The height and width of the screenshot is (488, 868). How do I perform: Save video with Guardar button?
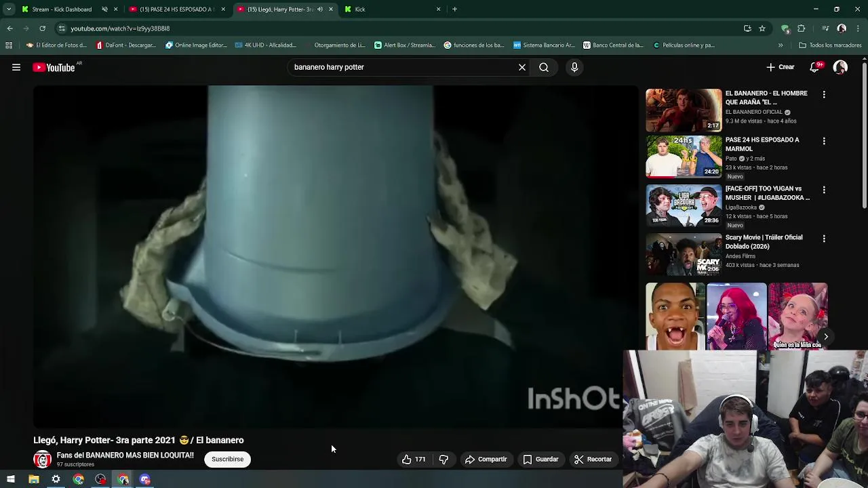point(540,459)
